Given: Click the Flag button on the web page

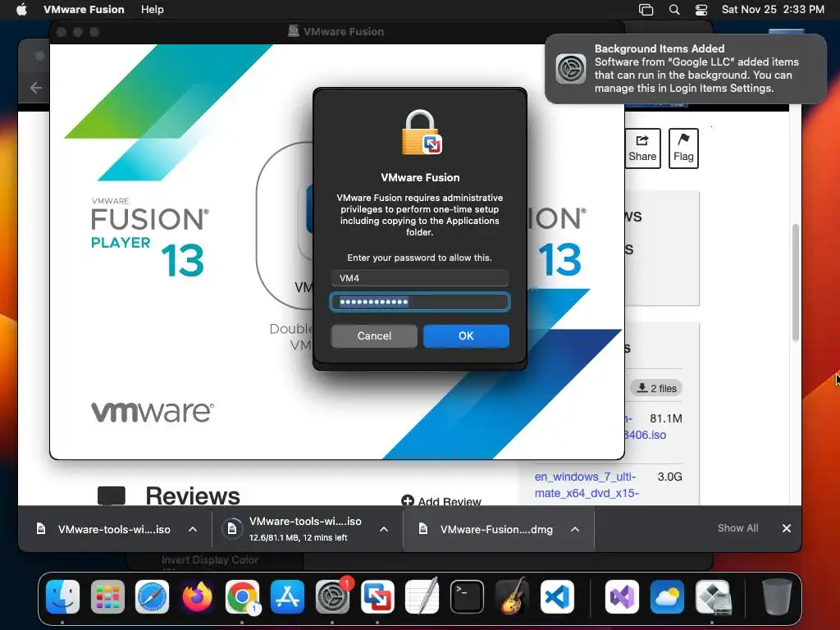Looking at the screenshot, I should 683,148.
